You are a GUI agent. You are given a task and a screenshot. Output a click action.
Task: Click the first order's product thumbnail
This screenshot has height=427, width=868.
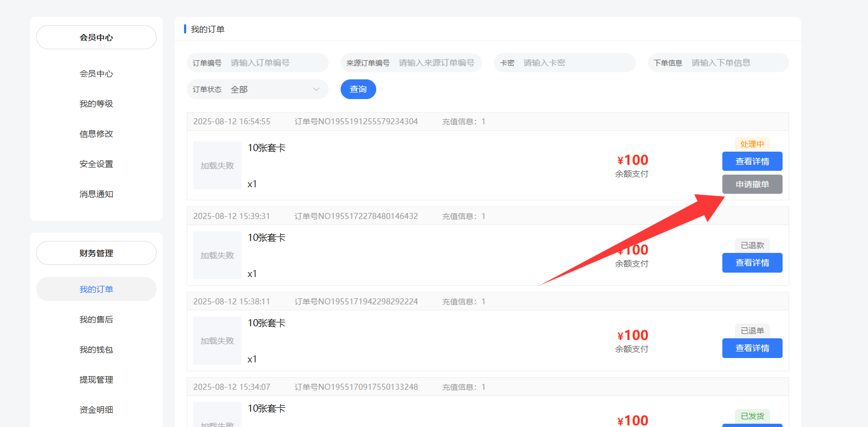[217, 165]
